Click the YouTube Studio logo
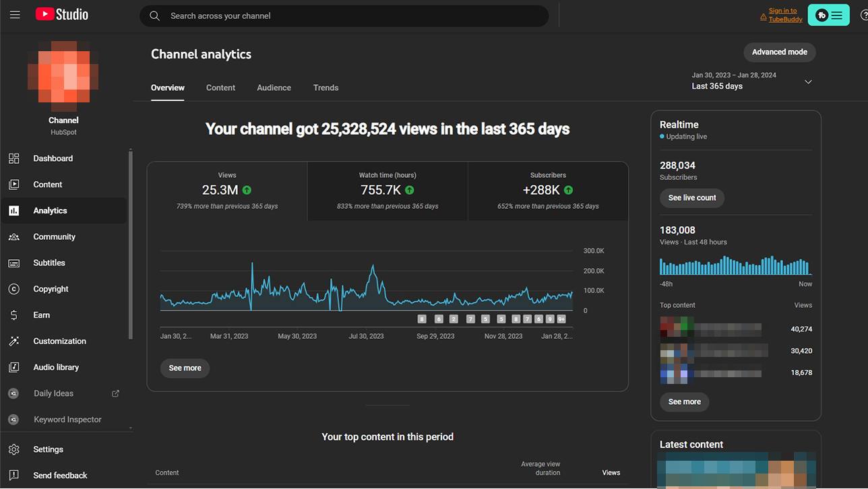Viewport: 868px width, 489px height. pyautogui.click(x=62, y=14)
